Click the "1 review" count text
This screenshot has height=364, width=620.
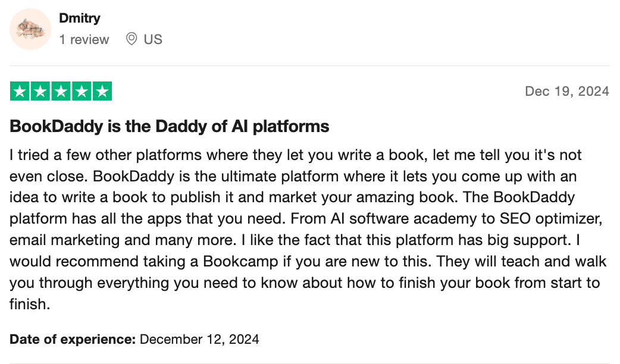click(84, 40)
